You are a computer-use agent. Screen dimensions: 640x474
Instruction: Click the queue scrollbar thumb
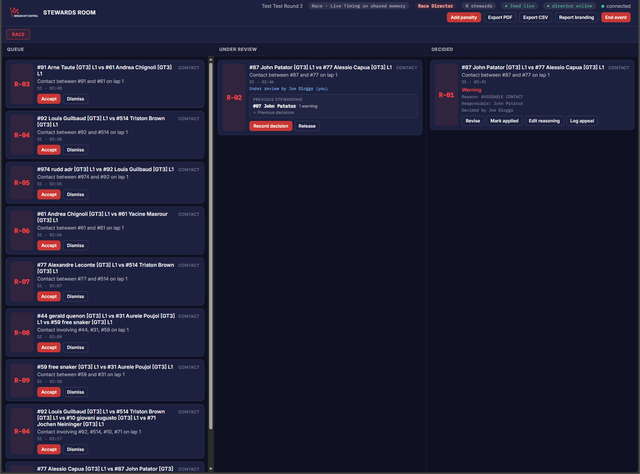pyautogui.click(x=211, y=246)
